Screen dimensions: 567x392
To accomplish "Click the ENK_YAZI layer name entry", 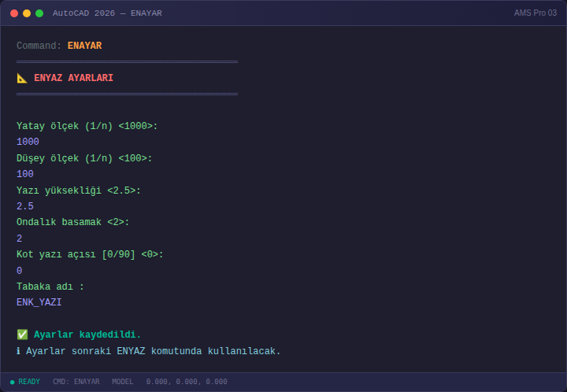I will click(x=39, y=302).
